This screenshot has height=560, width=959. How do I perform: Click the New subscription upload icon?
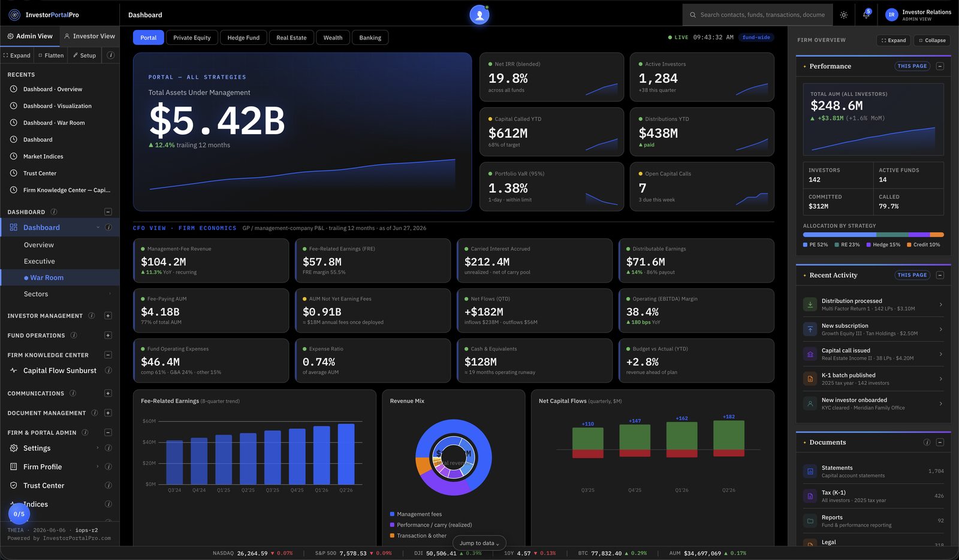click(x=810, y=329)
